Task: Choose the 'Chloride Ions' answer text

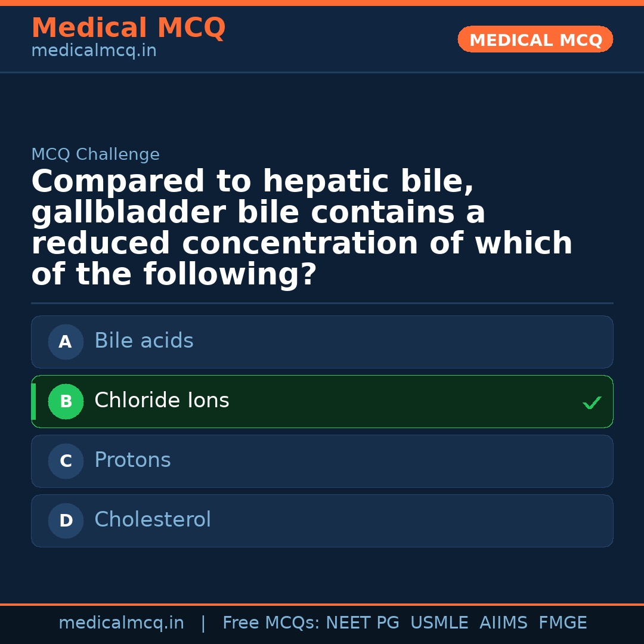Action: pyautogui.click(x=162, y=401)
